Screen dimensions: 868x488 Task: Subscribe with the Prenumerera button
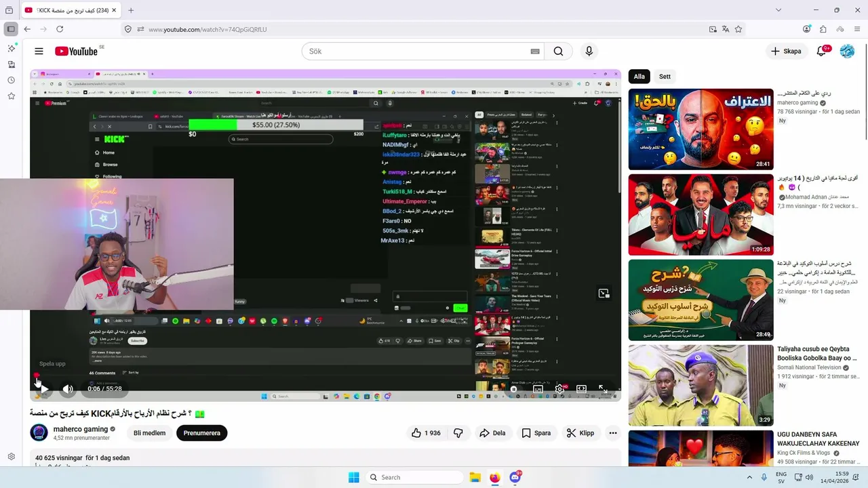click(x=201, y=433)
